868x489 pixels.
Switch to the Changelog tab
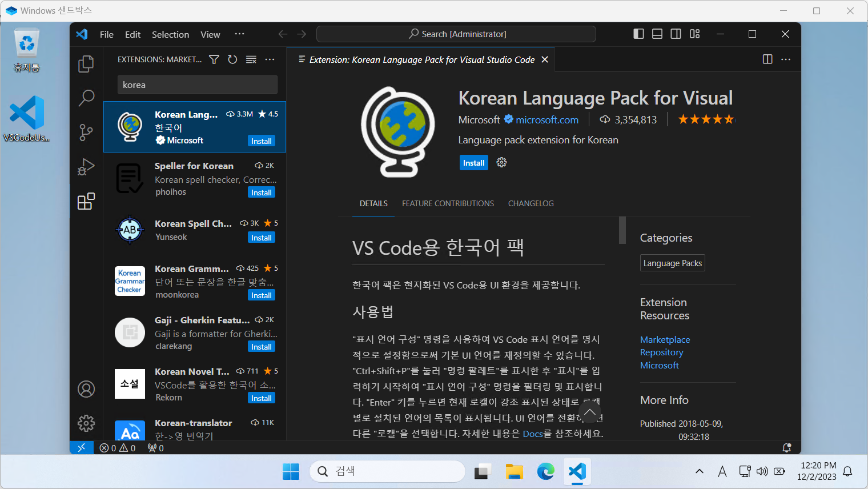click(531, 203)
